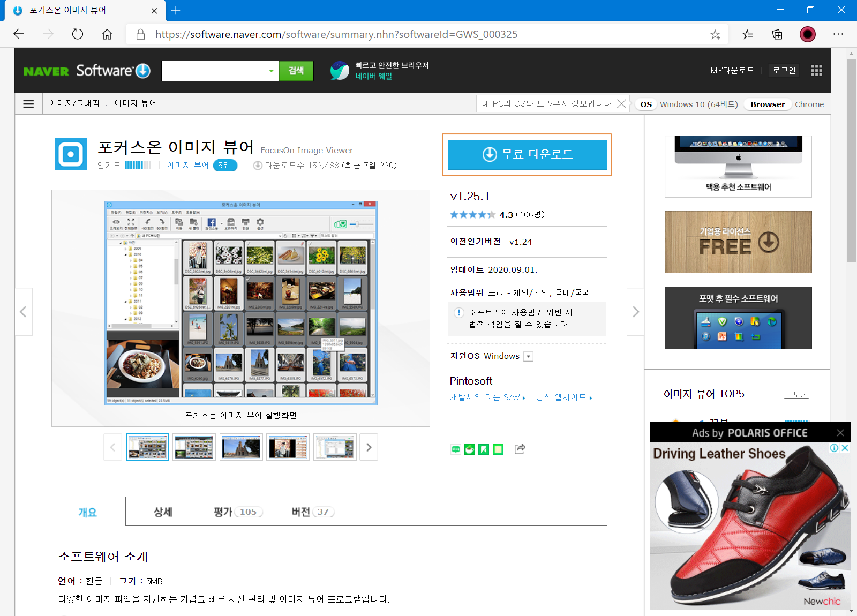The height and width of the screenshot is (616, 857).
Task: Open the browser profile avatar
Action: coord(808,34)
